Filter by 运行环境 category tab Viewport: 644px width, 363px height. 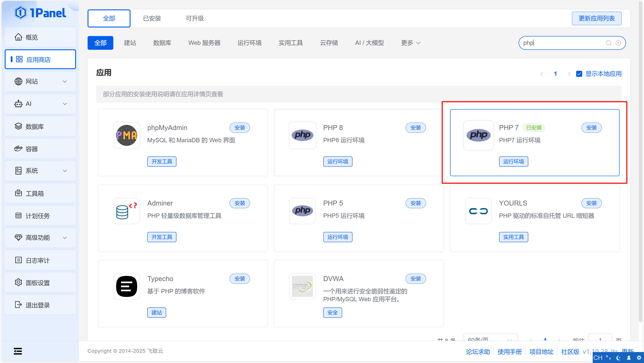coord(249,43)
